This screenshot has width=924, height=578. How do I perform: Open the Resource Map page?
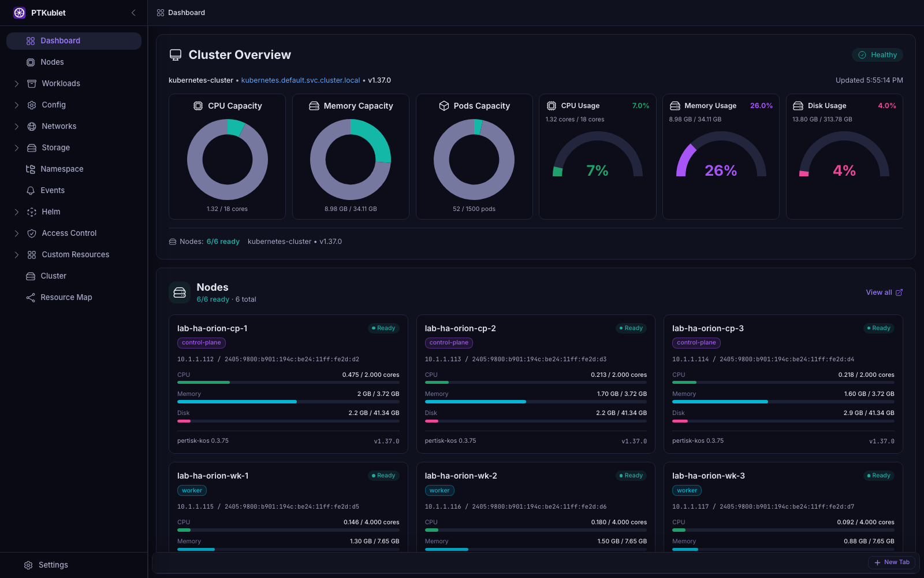pos(74,298)
